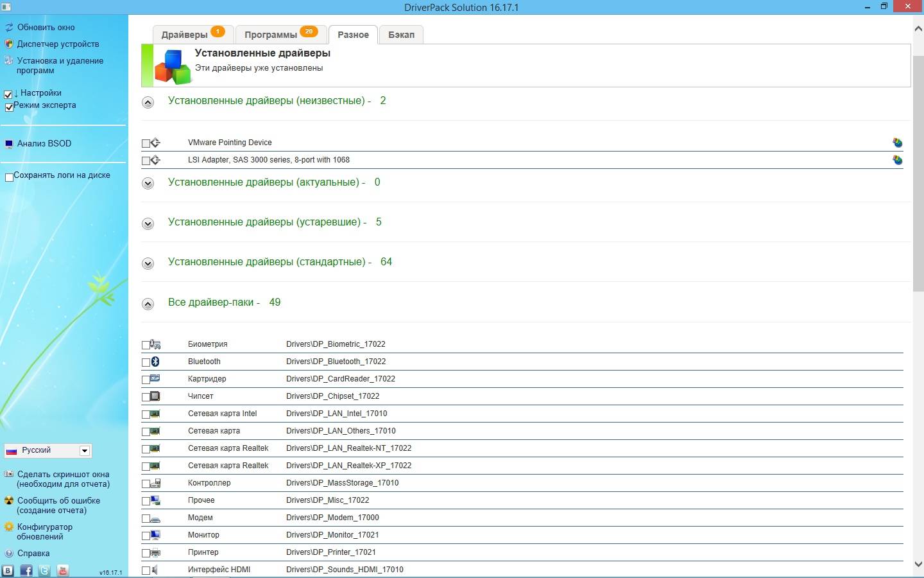Image resolution: width=924 pixels, height=578 pixels.
Task: Check the LSI Adapter row checkbox
Action: pos(146,161)
